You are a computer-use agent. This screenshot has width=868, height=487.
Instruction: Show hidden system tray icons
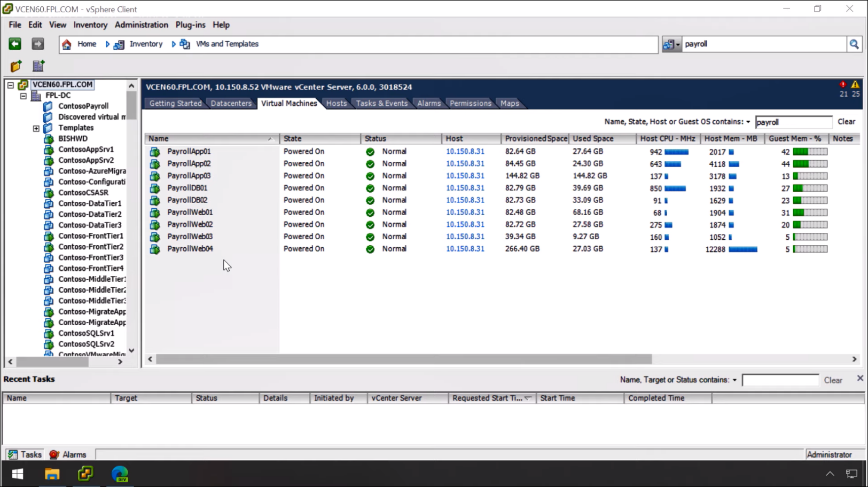click(830, 474)
